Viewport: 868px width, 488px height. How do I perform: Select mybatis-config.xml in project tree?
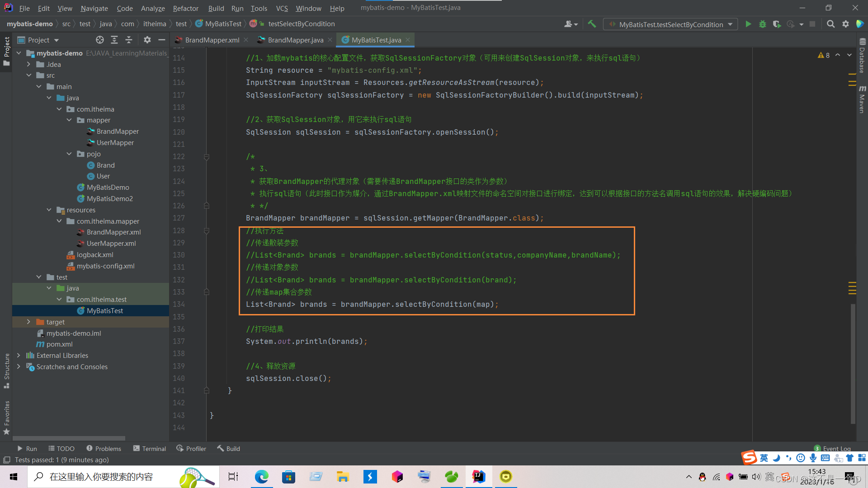105,266
